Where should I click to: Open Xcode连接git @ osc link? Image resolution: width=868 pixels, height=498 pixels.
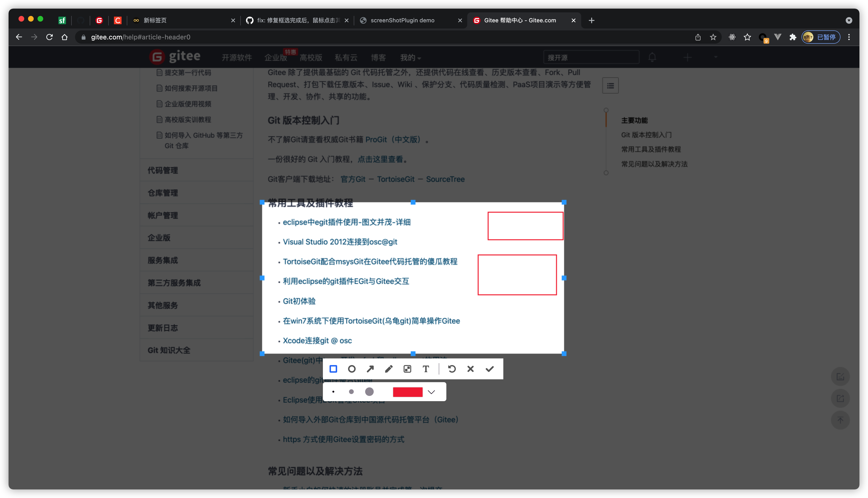point(317,341)
